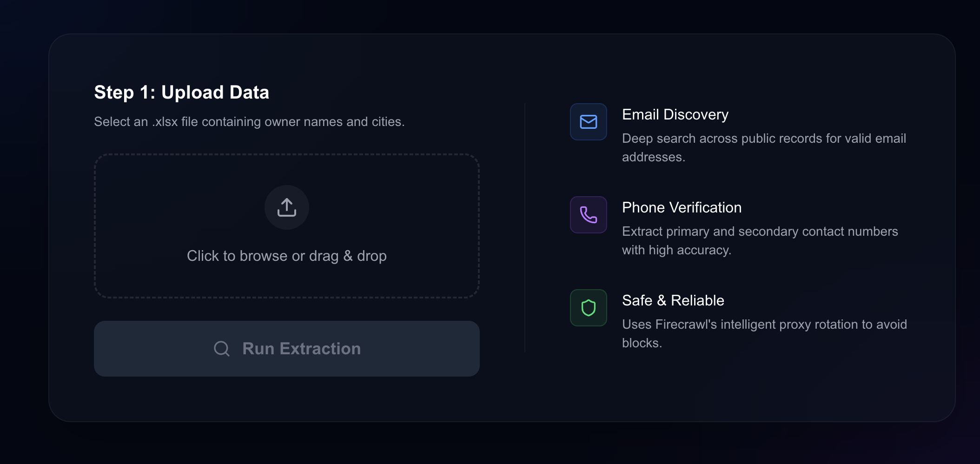The image size is (980, 464).
Task: Select the "Email Discovery" feature title
Action: click(675, 114)
